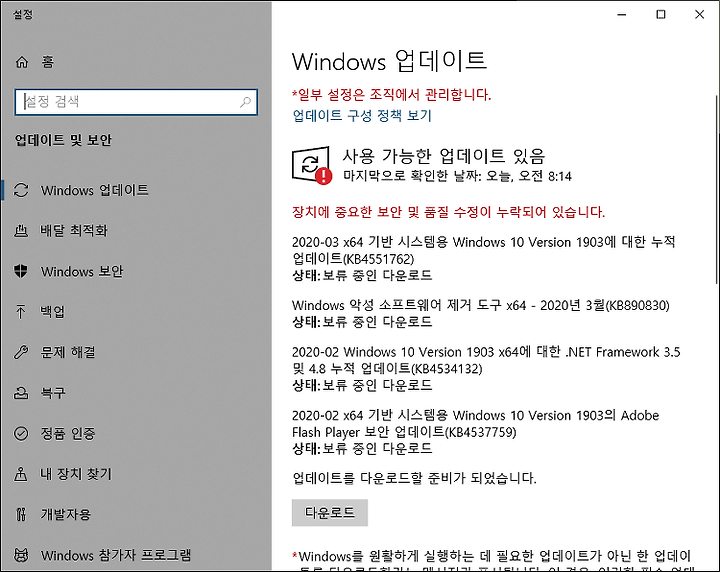Open 문제 해결 page
The height and width of the screenshot is (572, 720).
68,352
